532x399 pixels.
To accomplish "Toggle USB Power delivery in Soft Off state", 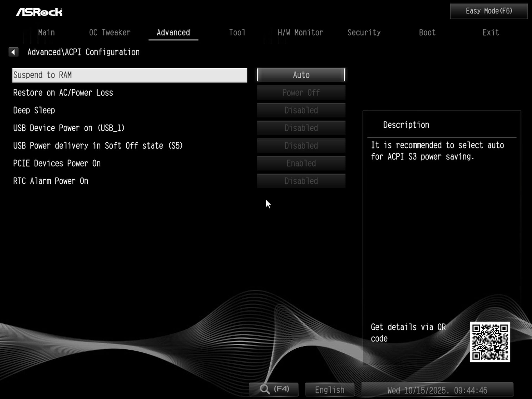I will pos(301,145).
